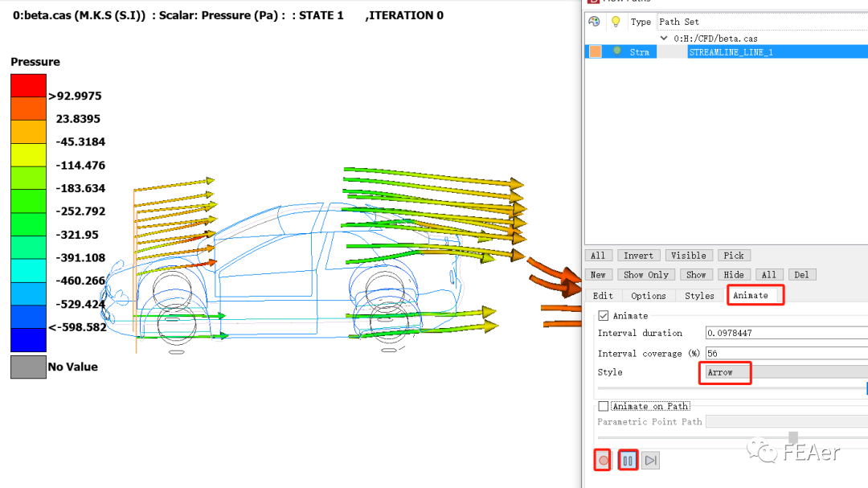The height and width of the screenshot is (488, 868).
Task: Click the lightbulb visibility column header icon
Action: pyautogui.click(x=616, y=22)
